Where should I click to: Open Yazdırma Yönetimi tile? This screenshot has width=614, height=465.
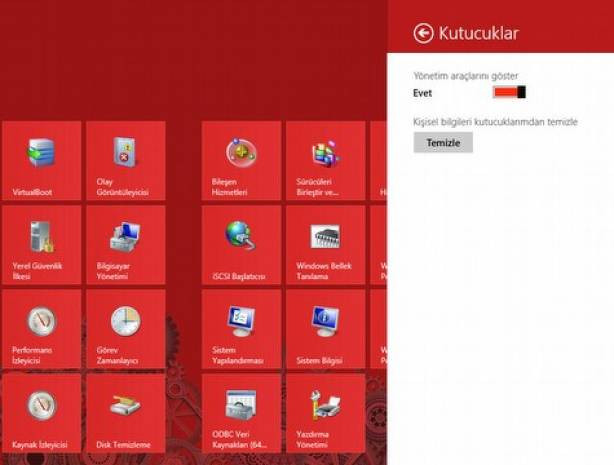pos(325,413)
